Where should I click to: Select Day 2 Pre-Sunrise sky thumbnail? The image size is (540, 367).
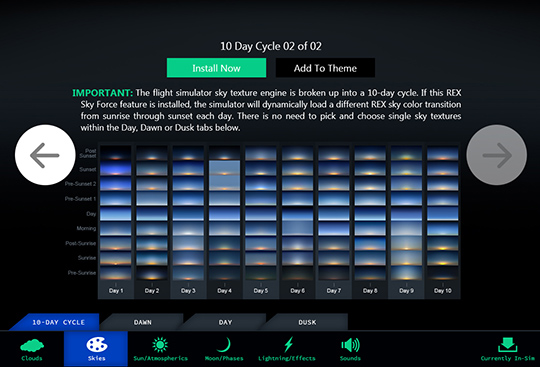(152, 273)
